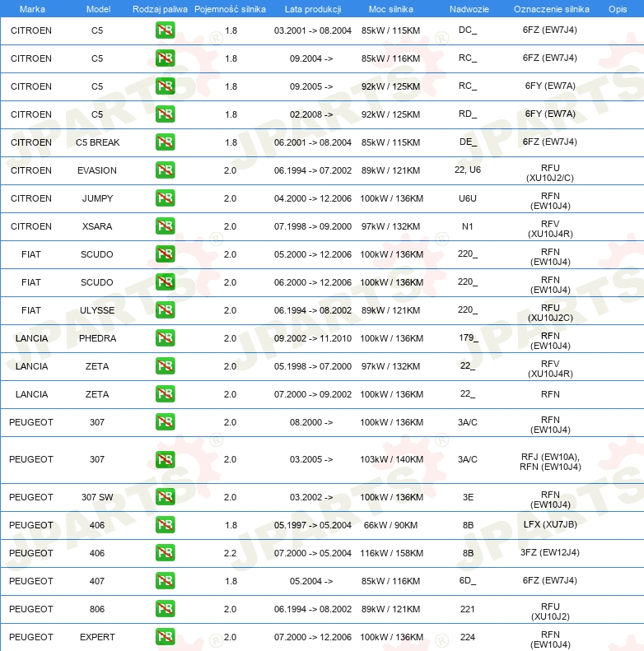Click the LFX (XU7JB) engine code cell
644x651 pixels.
pos(550,524)
